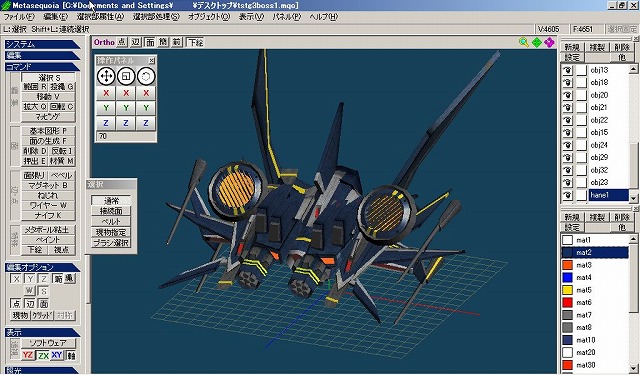This screenshot has width=640, height=375.
Task: Toggle the lock box next to obj18
Action: [581, 82]
